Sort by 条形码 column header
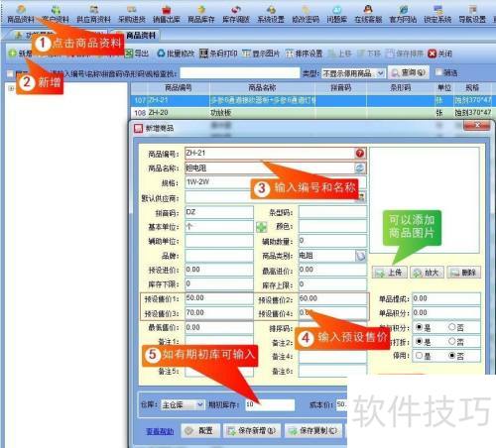The width and height of the screenshot is (496, 448). pos(400,88)
